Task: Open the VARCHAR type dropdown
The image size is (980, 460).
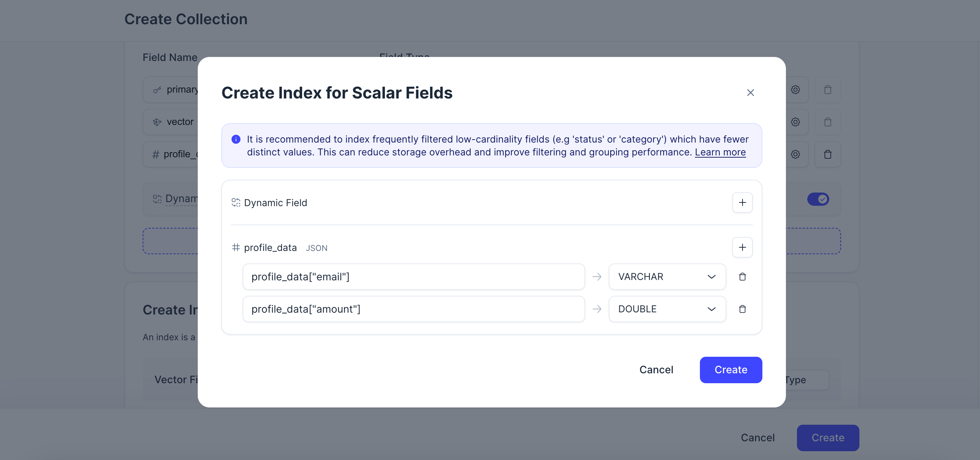Action: coord(667,277)
